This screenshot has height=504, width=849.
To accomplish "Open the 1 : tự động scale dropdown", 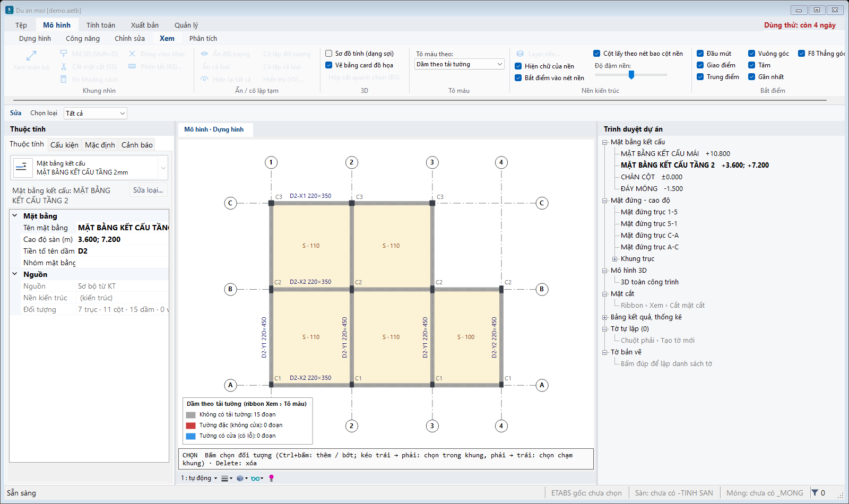I will point(200,478).
